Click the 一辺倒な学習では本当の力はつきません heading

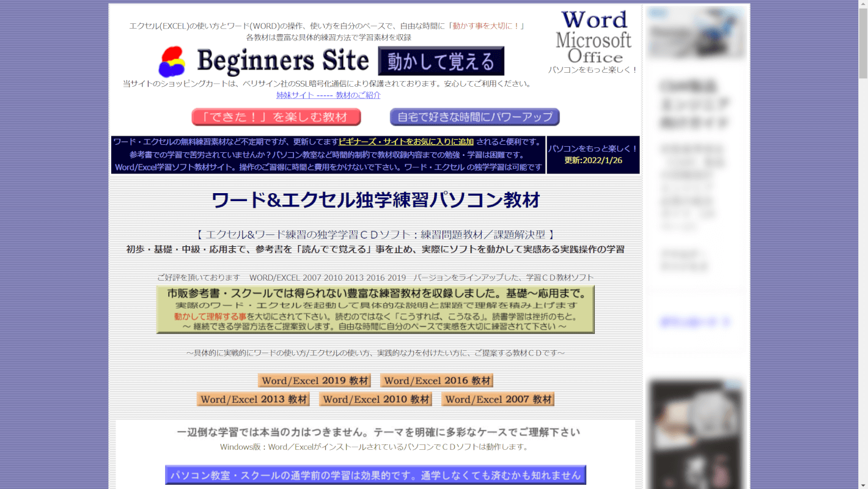click(378, 432)
